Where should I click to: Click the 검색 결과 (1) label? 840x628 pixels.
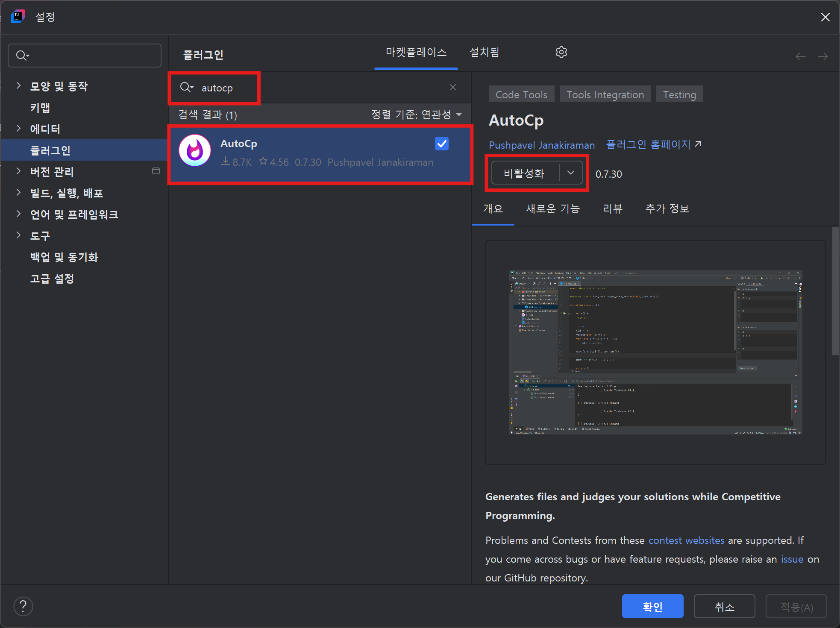coord(208,114)
